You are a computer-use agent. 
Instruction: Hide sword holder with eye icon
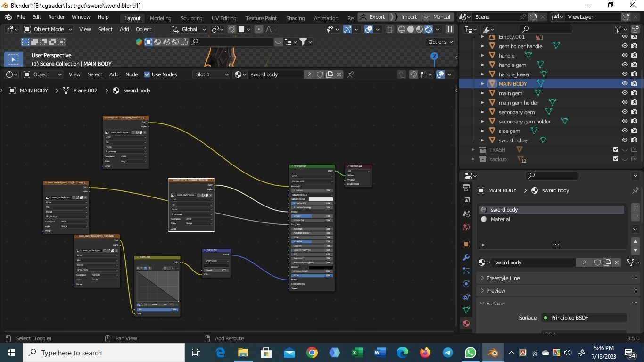[x=625, y=140]
